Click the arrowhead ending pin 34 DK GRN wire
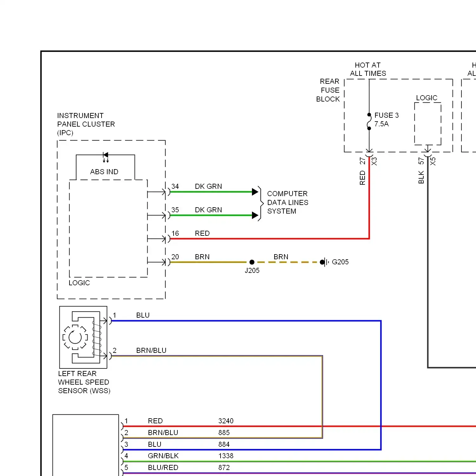Viewport: 476px width, 476px height. click(x=255, y=192)
